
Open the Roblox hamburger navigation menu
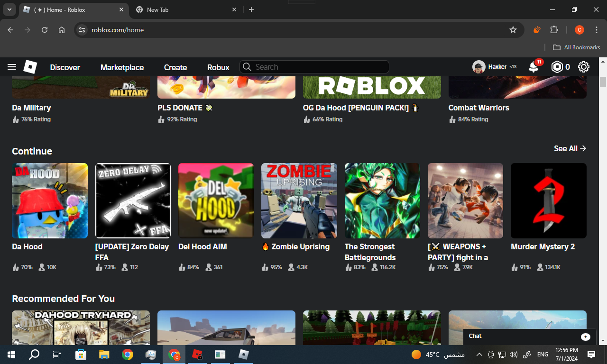point(12,67)
